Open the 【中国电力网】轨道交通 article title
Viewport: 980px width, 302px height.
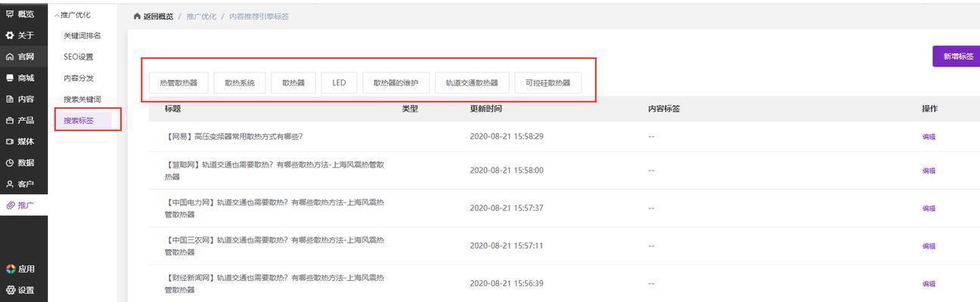point(275,208)
